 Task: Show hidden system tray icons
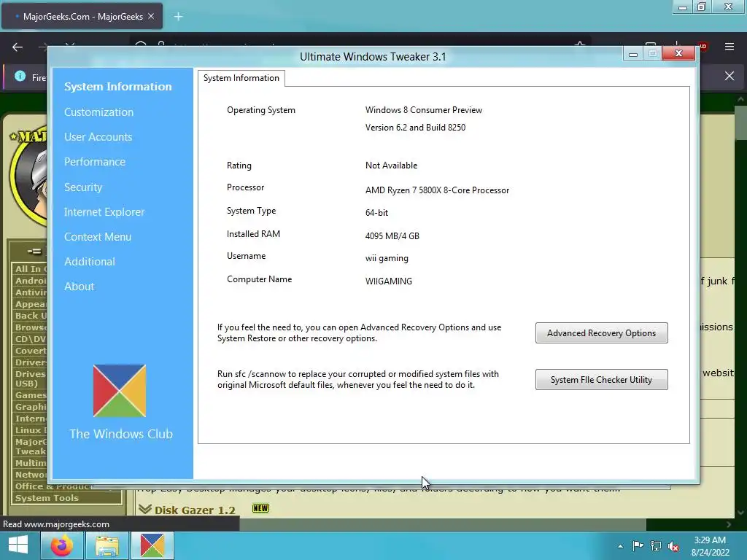click(x=620, y=546)
